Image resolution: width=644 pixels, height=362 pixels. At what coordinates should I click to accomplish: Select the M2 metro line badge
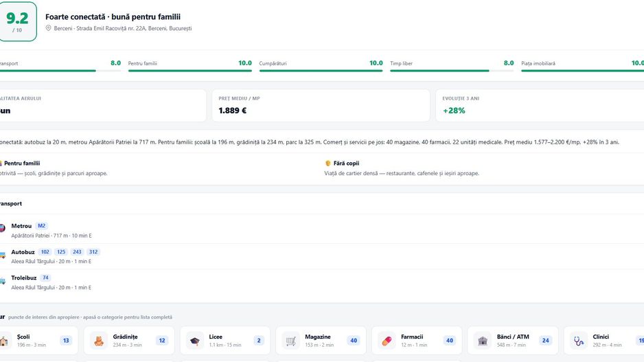tap(41, 225)
